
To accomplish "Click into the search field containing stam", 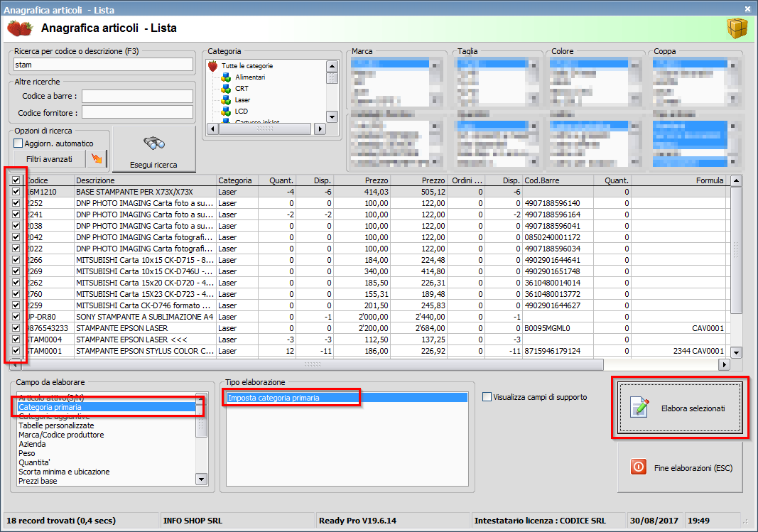I will pyautogui.click(x=104, y=65).
